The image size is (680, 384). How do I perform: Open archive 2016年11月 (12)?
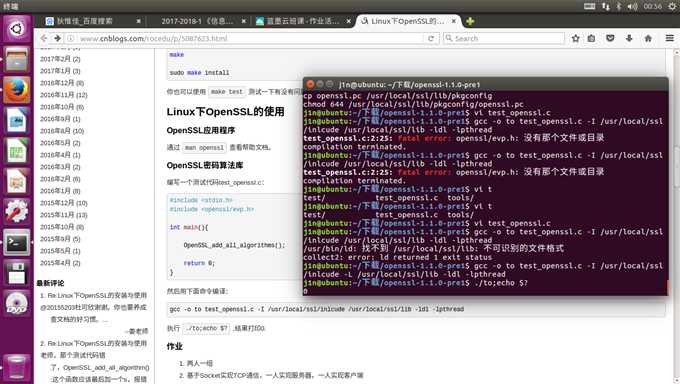pos(64,95)
